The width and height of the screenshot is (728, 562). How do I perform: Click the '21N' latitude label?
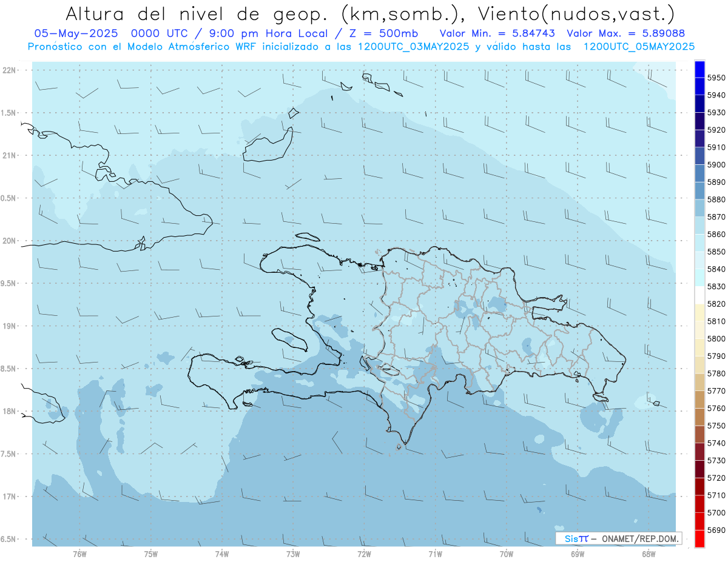coord(10,156)
